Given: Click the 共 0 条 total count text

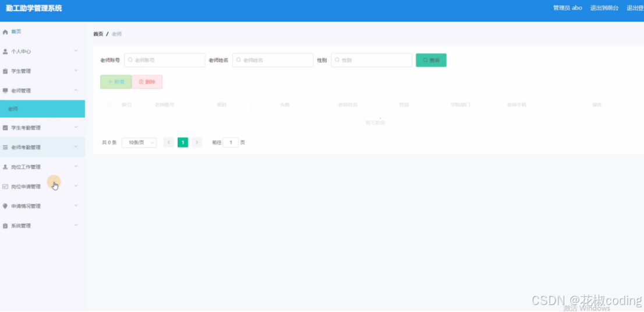Looking at the screenshot, I should (109, 143).
